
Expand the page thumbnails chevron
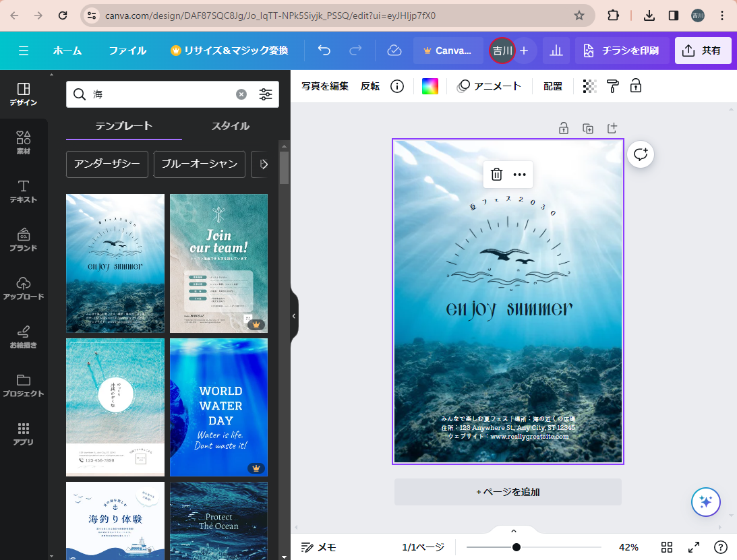click(x=513, y=531)
